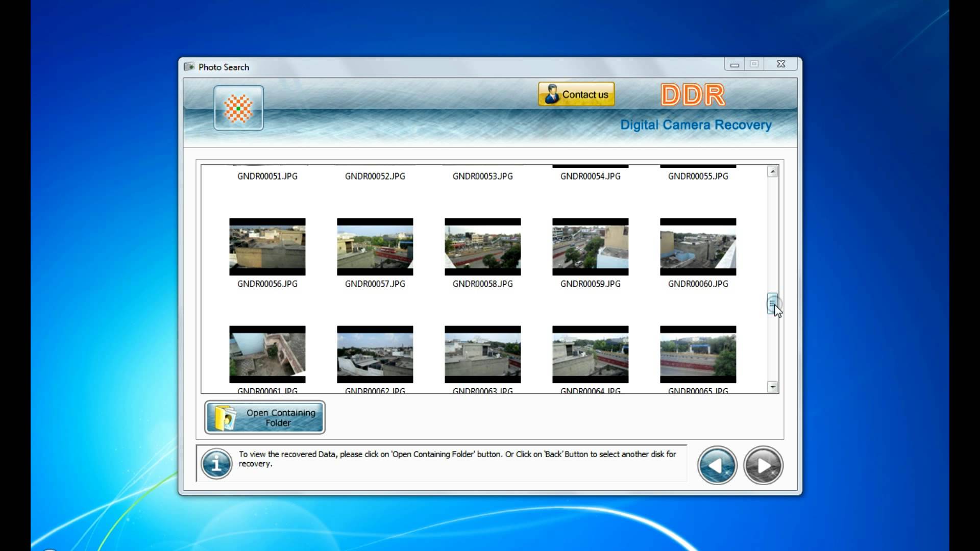Select thumbnail GNDR00058.JPG
This screenshot has width=980, height=551.
[483, 247]
